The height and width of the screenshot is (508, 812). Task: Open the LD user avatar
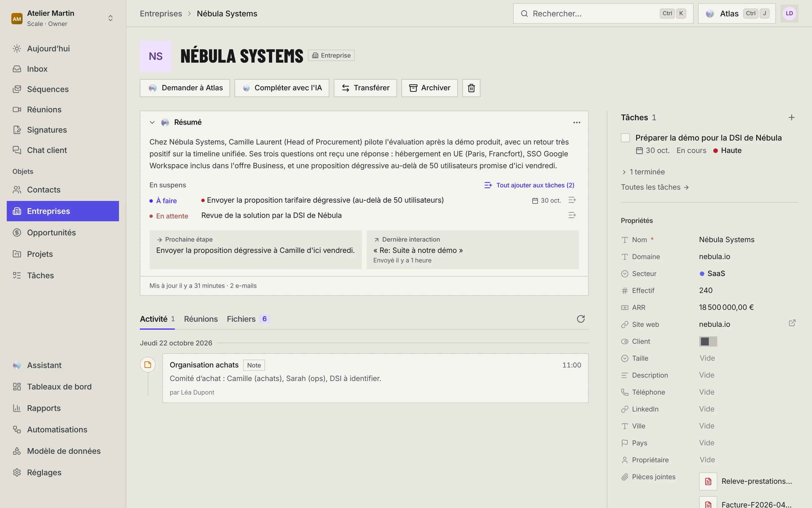[789, 14]
